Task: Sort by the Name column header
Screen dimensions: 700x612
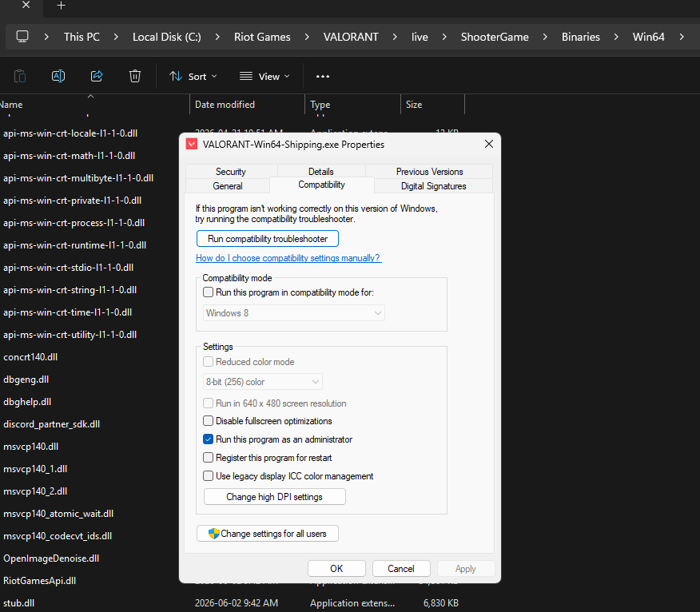Action: 94,105
